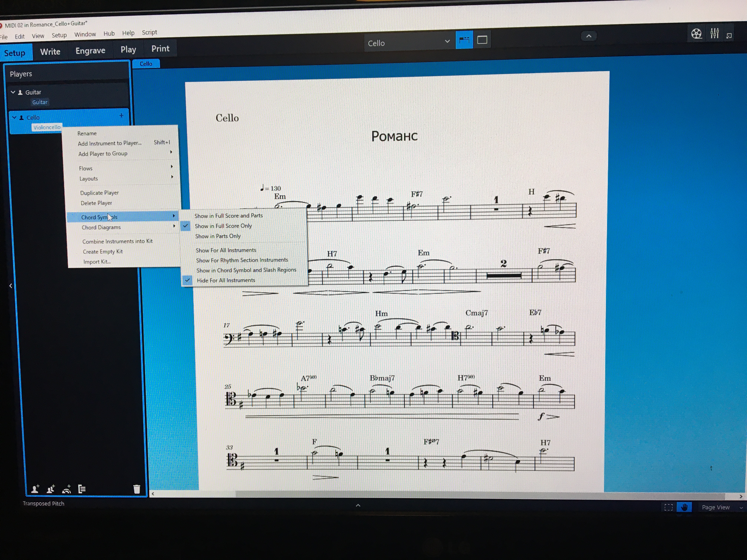Switch to the Engrave mode tab

(x=90, y=51)
